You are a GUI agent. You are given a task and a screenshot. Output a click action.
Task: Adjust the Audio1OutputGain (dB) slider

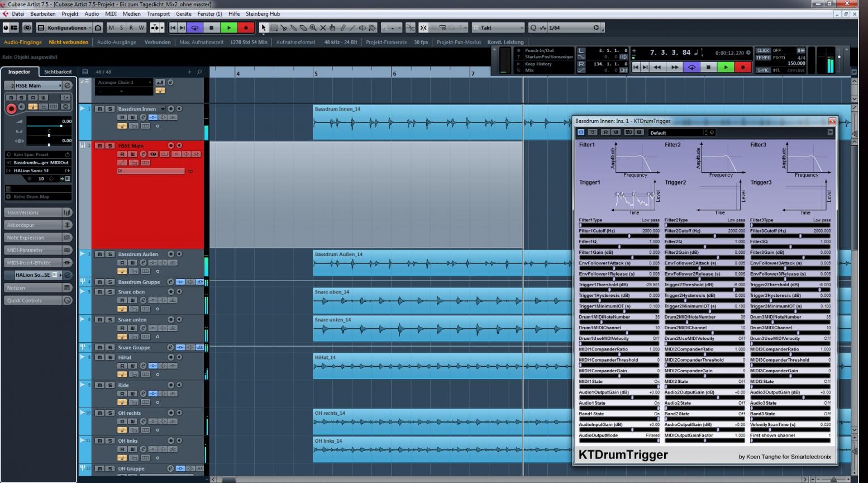[x=619, y=397]
